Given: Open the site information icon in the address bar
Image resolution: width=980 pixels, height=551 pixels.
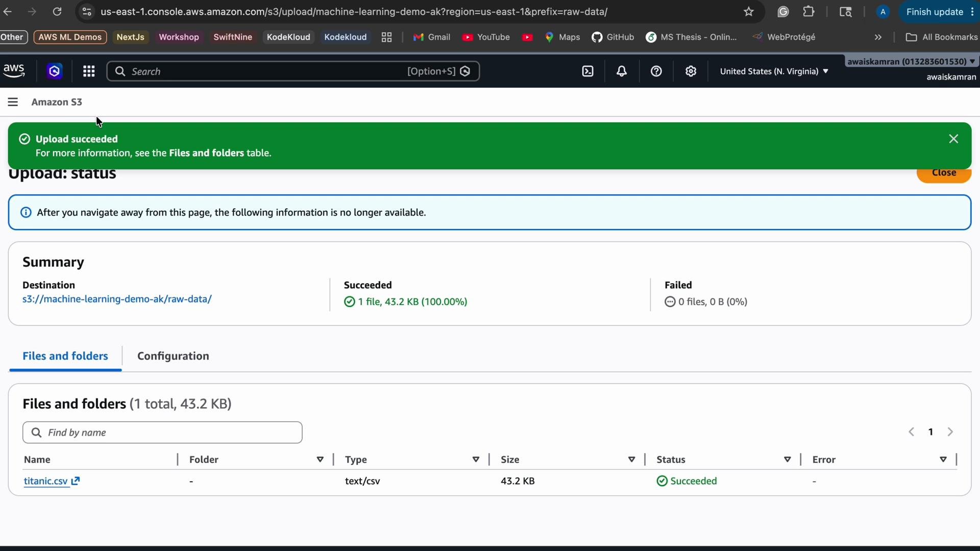Looking at the screenshot, I should [87, 12].
